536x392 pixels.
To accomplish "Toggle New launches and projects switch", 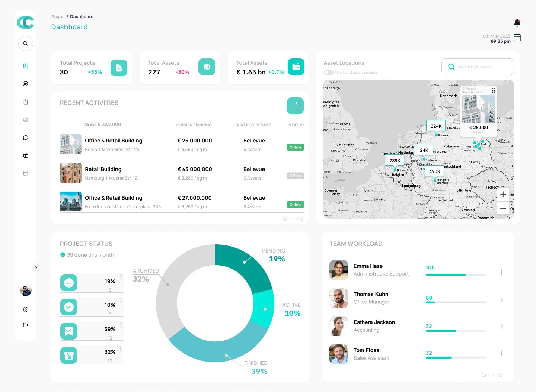I will pos(328,73).
